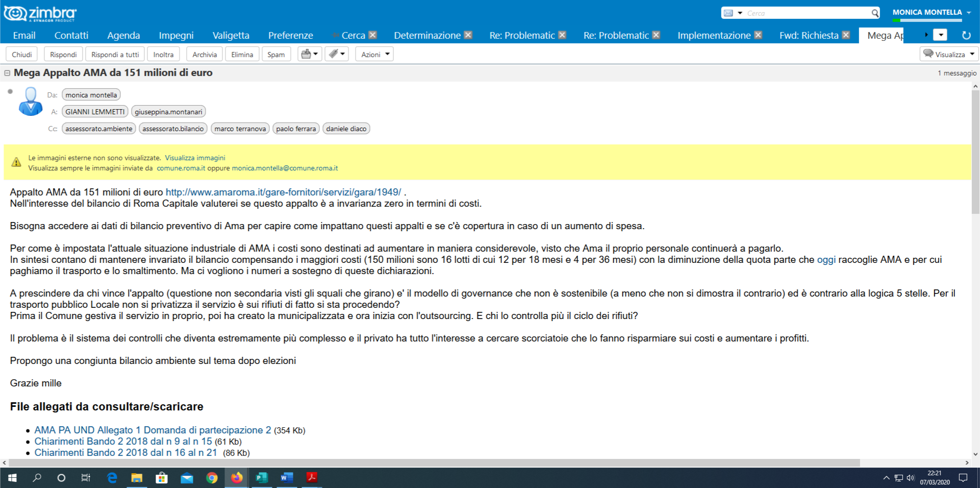Open Microsoft Word from the taskbar
The image size is (980, 488).
[287, 478]
